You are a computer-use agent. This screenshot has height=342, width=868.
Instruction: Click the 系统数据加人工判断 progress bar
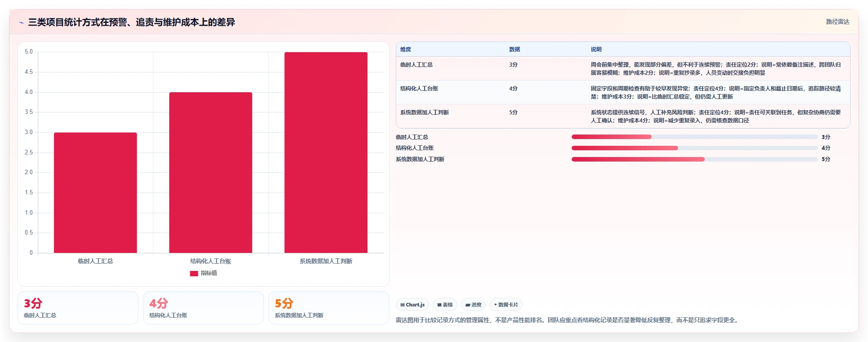(694, 159)
